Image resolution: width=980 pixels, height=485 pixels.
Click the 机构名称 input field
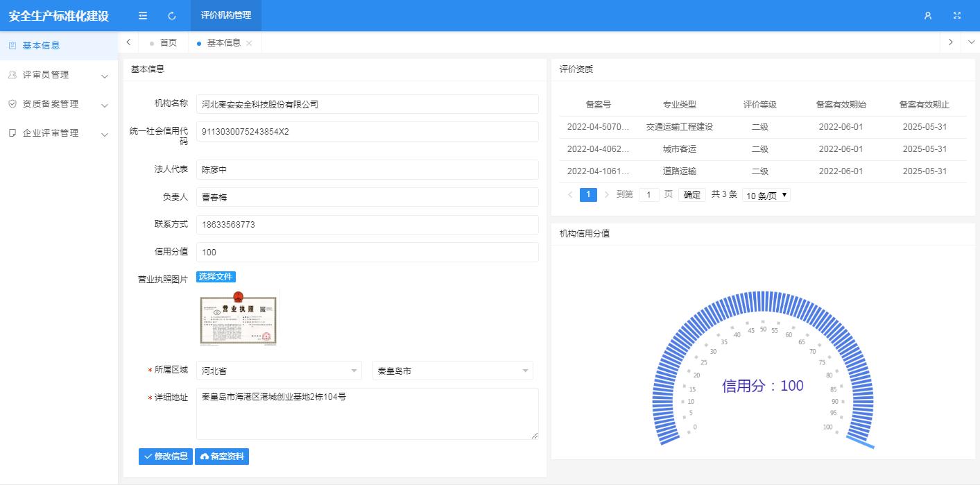pos(367,104)
